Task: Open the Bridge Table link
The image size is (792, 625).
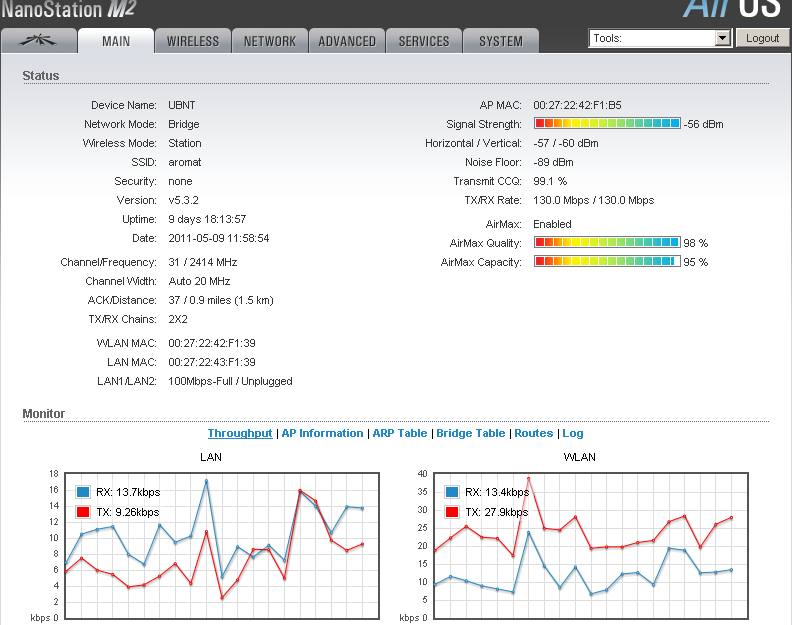Action: click(x=471, y=433)
